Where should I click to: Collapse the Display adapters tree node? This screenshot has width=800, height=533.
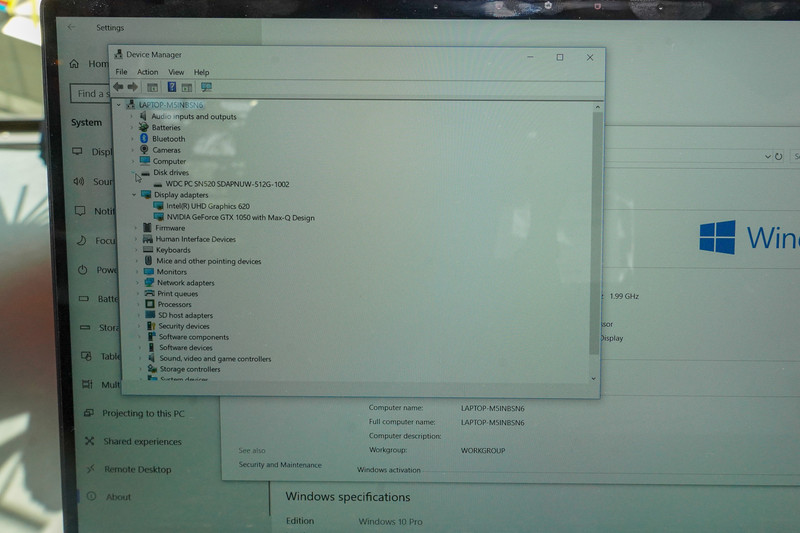[x=134, y=195]
